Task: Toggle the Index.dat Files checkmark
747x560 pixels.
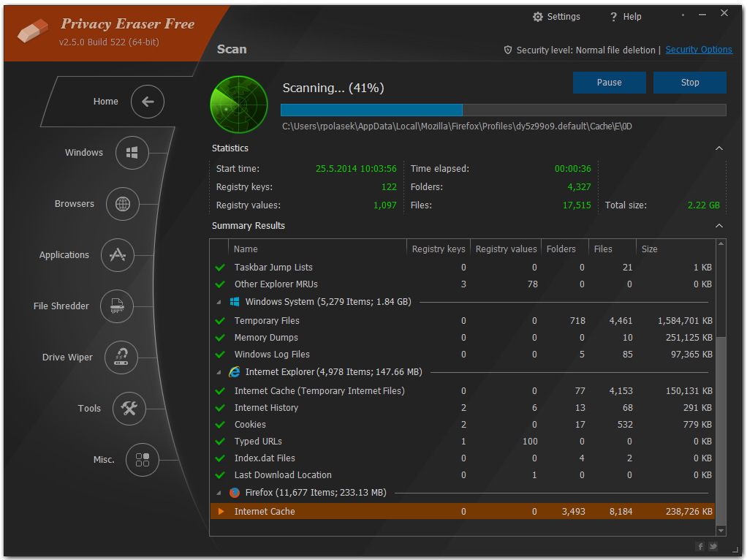Action: (220, 458)
